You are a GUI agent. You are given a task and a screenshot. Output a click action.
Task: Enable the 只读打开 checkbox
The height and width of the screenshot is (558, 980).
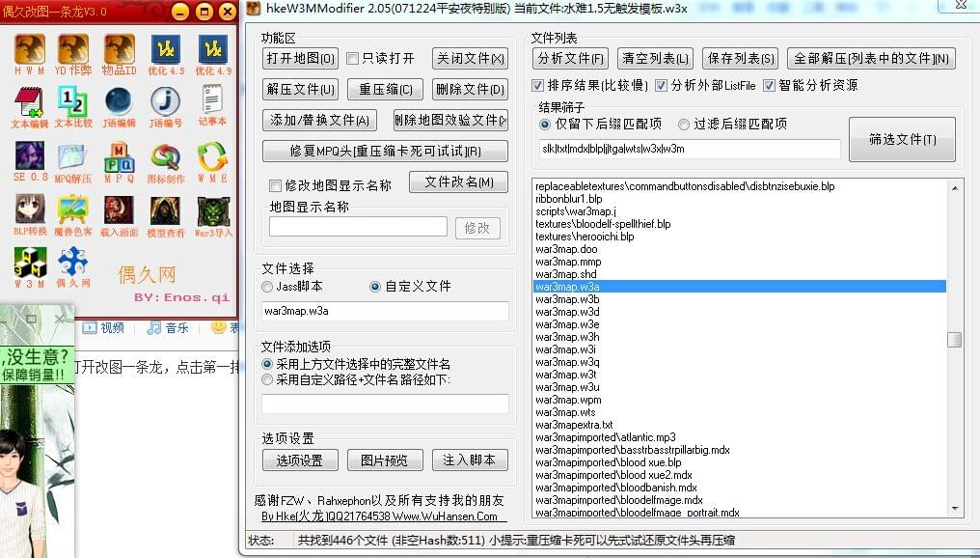coord(353,59)
